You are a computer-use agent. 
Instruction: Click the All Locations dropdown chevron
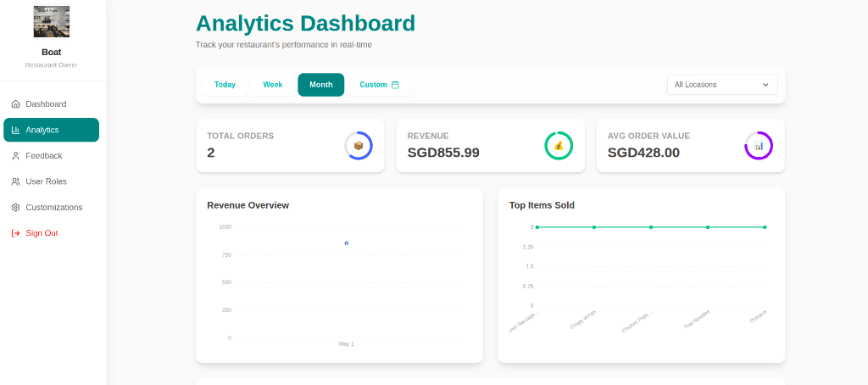pos(765,85)
